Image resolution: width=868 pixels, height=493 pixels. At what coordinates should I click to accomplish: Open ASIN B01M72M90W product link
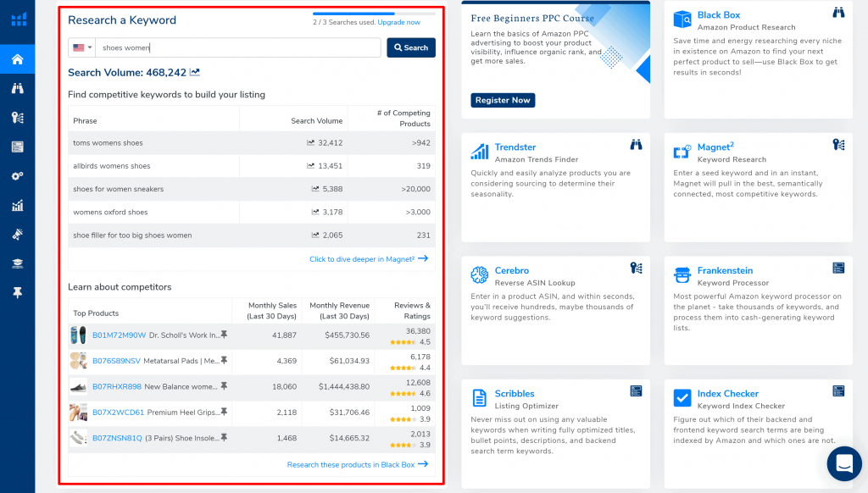[119, 335]
